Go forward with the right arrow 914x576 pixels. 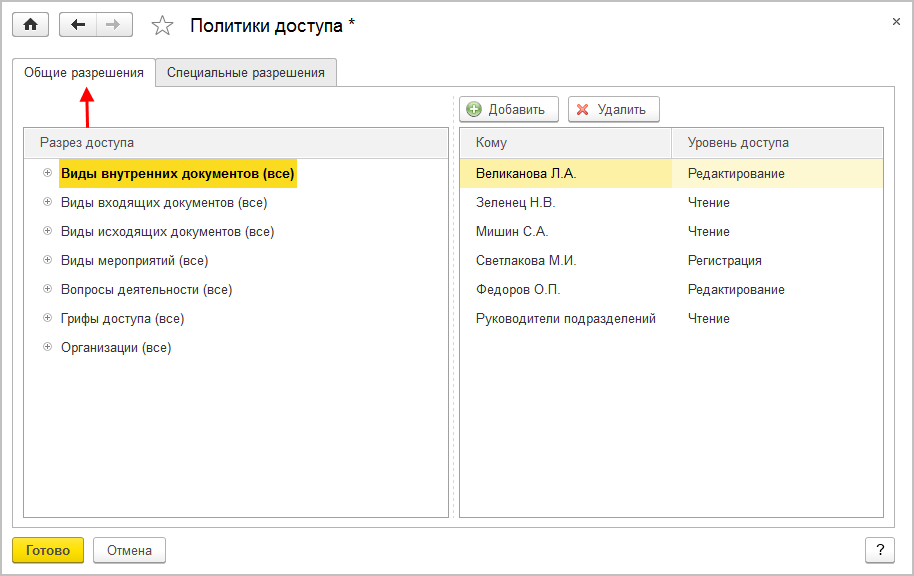pos(113,25)
